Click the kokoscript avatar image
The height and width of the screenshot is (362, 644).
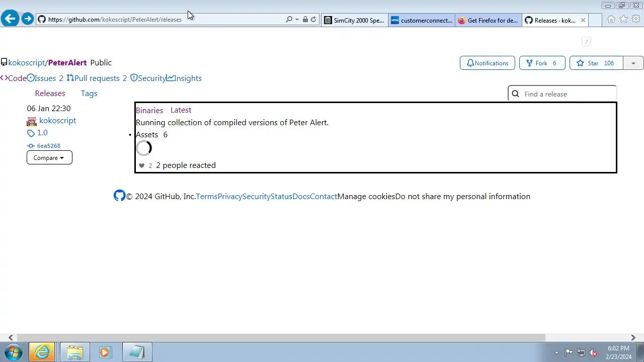[32, 121]
